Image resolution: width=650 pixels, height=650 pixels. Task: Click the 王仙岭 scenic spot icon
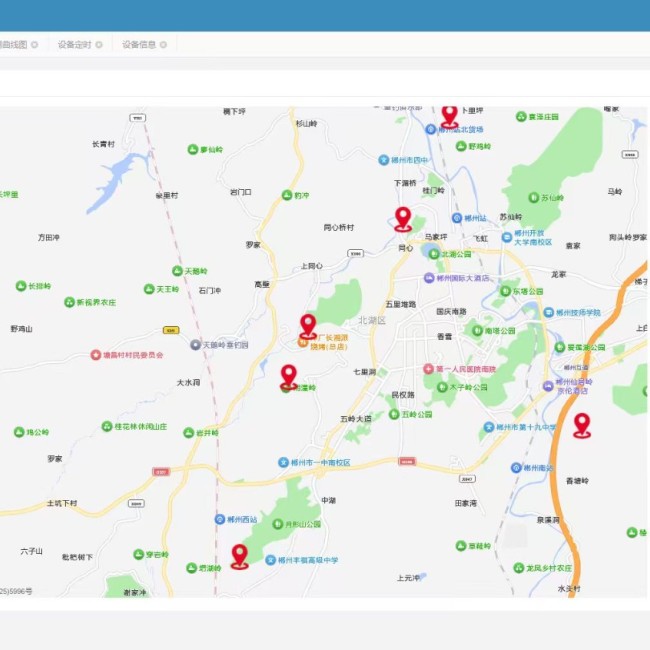533,198
